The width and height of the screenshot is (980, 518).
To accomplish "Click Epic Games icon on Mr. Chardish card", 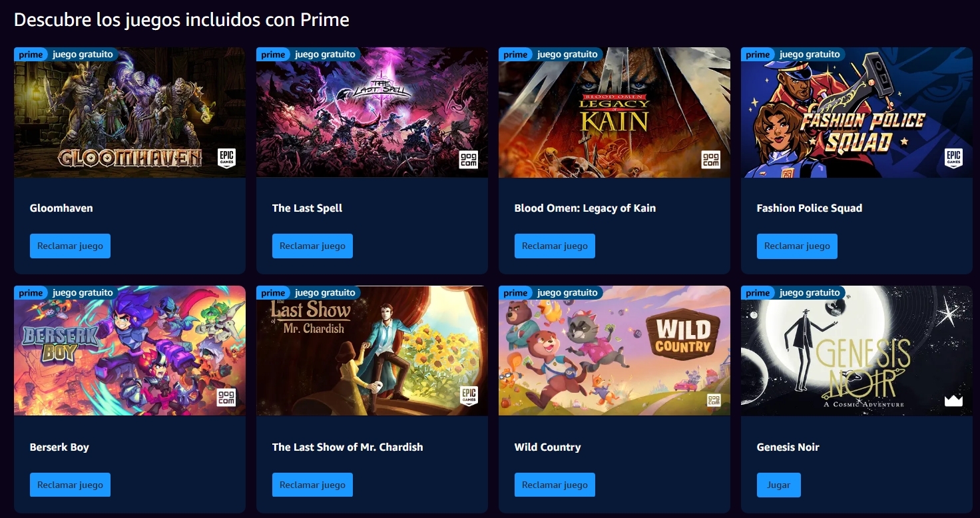I will [469, 396].
